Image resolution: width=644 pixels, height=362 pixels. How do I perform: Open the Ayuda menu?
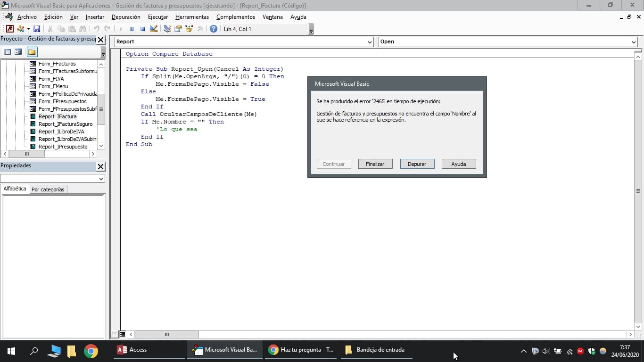point(298,17)
